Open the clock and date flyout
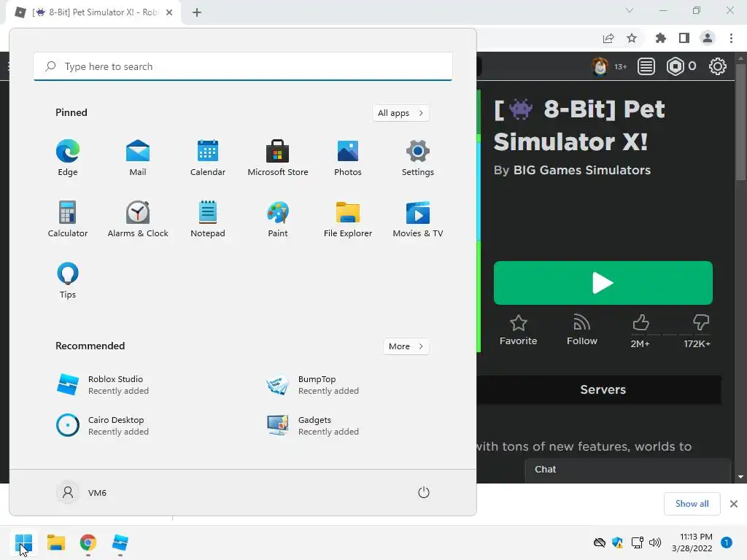The height and width of the screenshot is (560, 747). click(x=692, y=542)
